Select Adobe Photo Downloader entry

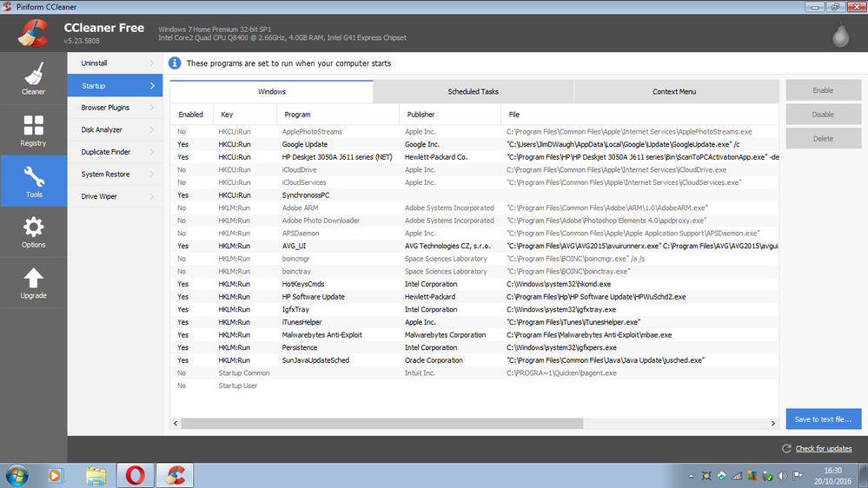474,221
